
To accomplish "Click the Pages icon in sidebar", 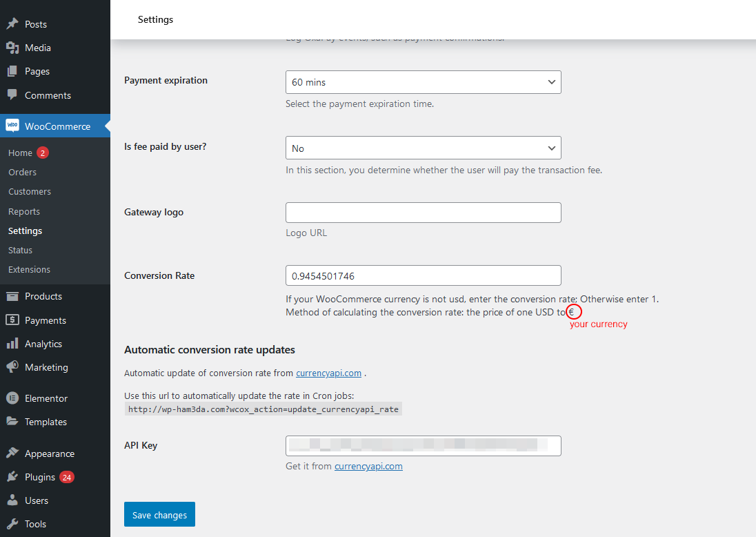I will pyautogui.click(x=12, y=71).
